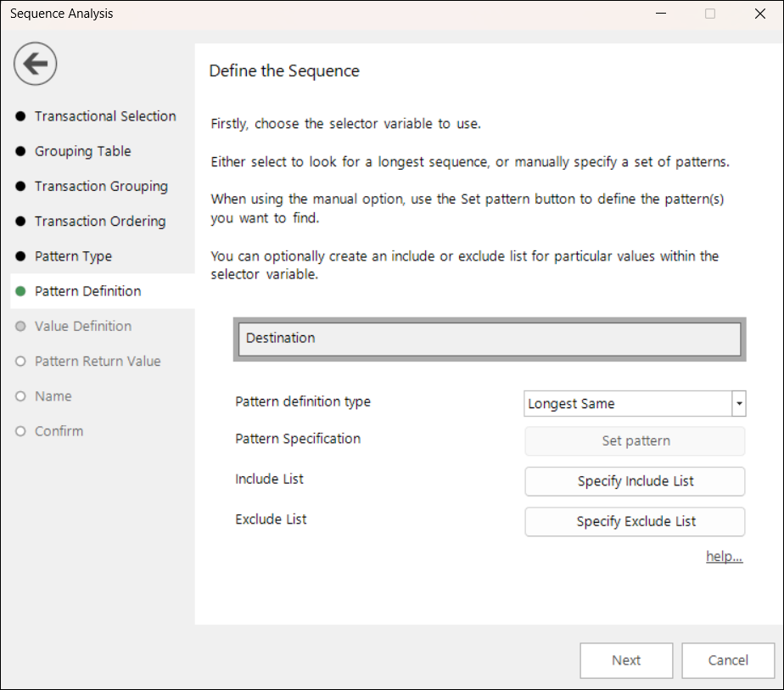Viewport: 784px width, 690px height.
Task: Click the Pattern Return Value step
Action: pos(98,361)
